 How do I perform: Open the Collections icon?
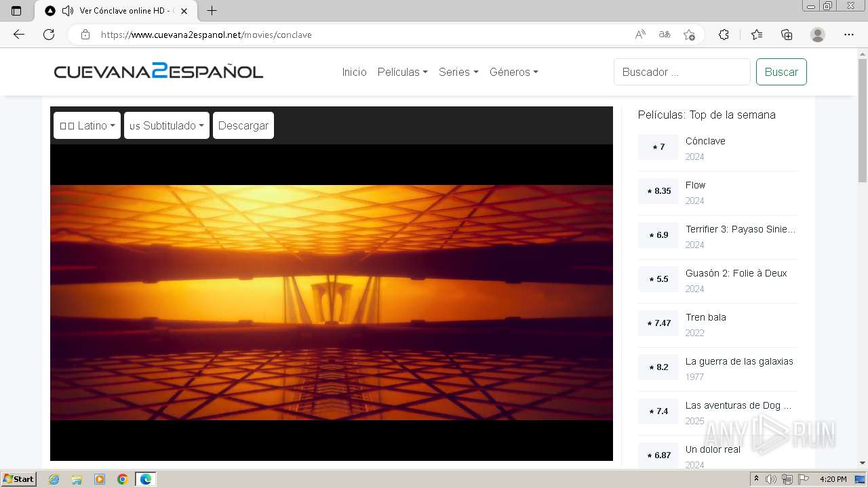[x=787, y=35]
